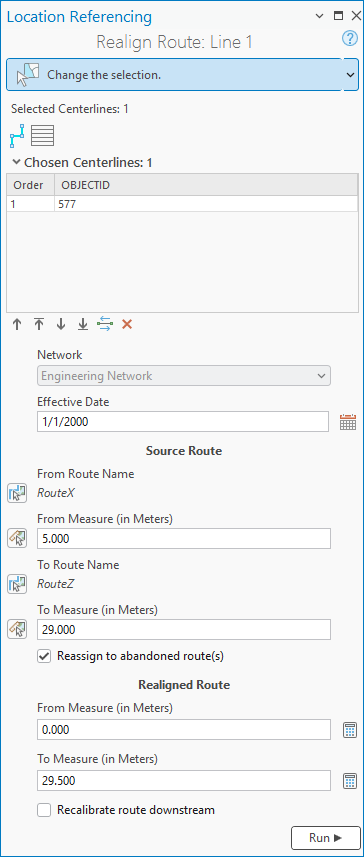The width and height of the screenshot is (364, 857).
Task: Move centerline up one position
Action: click(17, 325)
